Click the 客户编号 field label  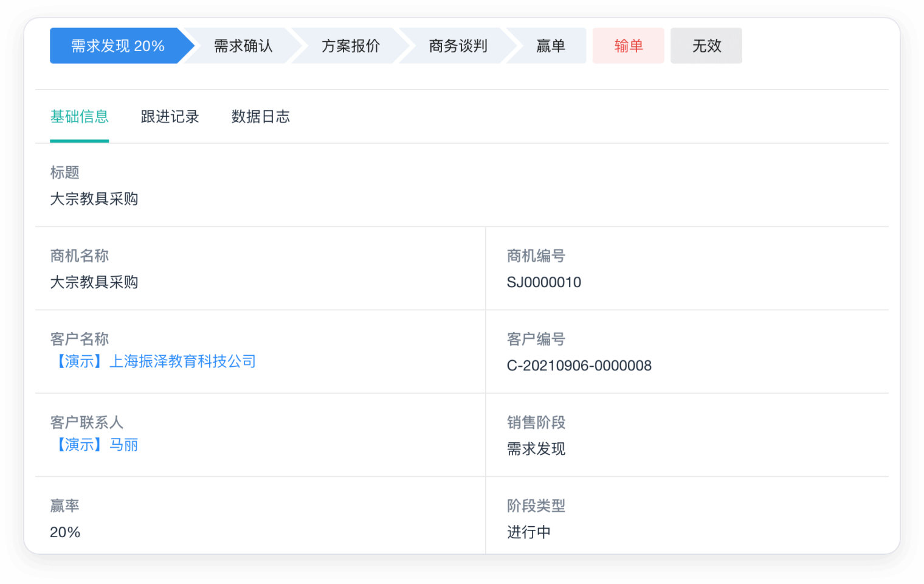[536, 339]
